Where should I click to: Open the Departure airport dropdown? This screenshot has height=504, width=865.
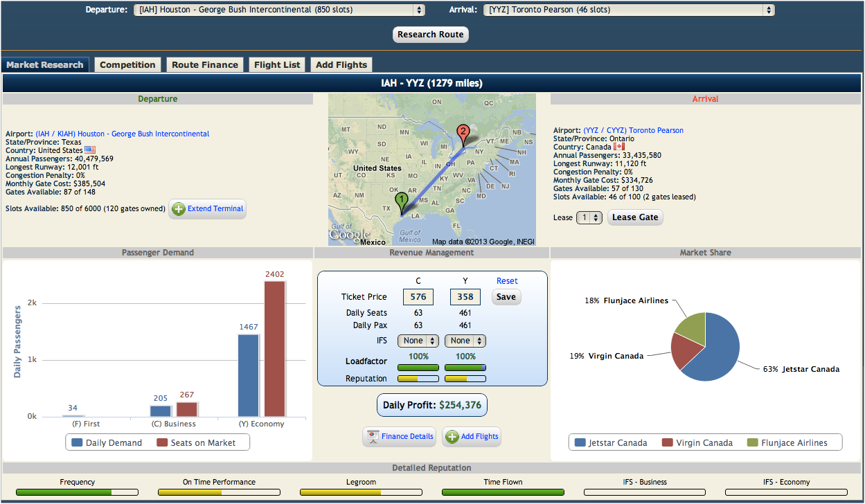tap(279, 10)
